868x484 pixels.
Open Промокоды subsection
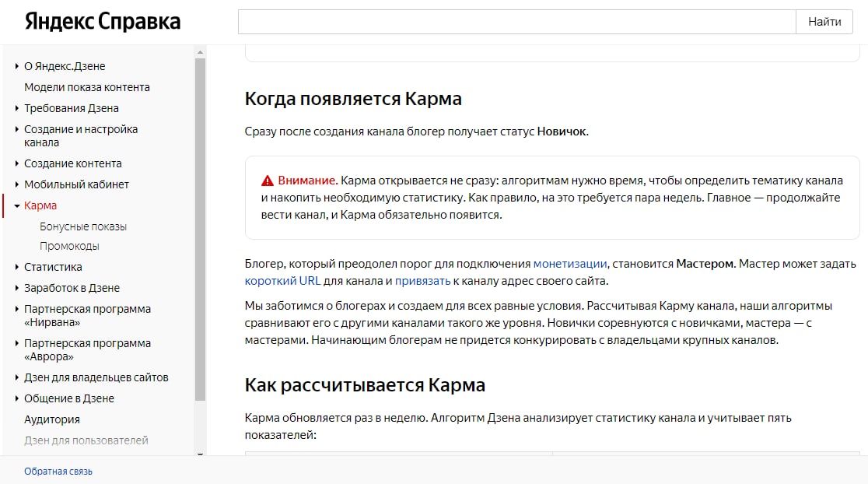69,246
